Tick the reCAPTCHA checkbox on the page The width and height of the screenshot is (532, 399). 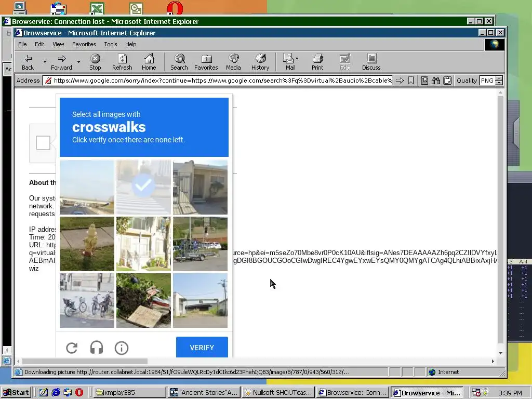[x=43, y=143]
